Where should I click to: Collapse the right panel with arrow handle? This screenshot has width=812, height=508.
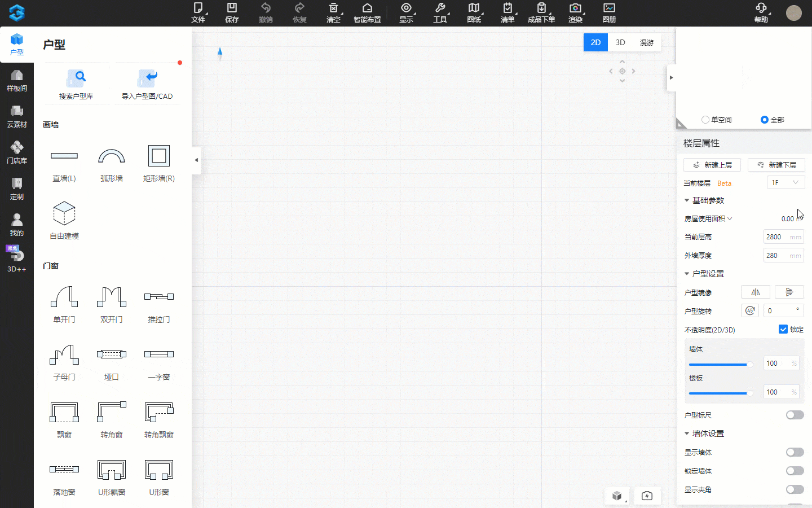pyautogui.click(x=671, y=78)
